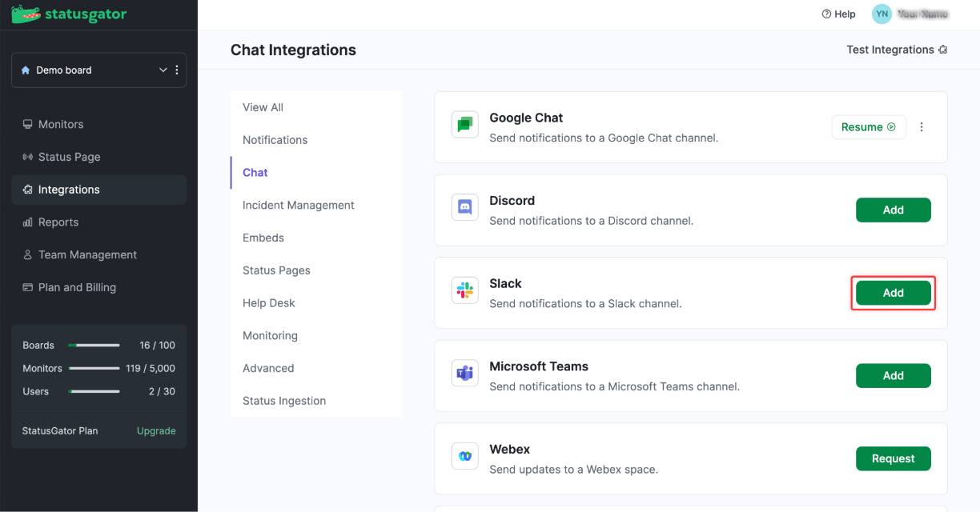Image resolution: width=980 pixels, height=512 pixels.
Task: Click the YN user avatar
Action: (882, 14)
